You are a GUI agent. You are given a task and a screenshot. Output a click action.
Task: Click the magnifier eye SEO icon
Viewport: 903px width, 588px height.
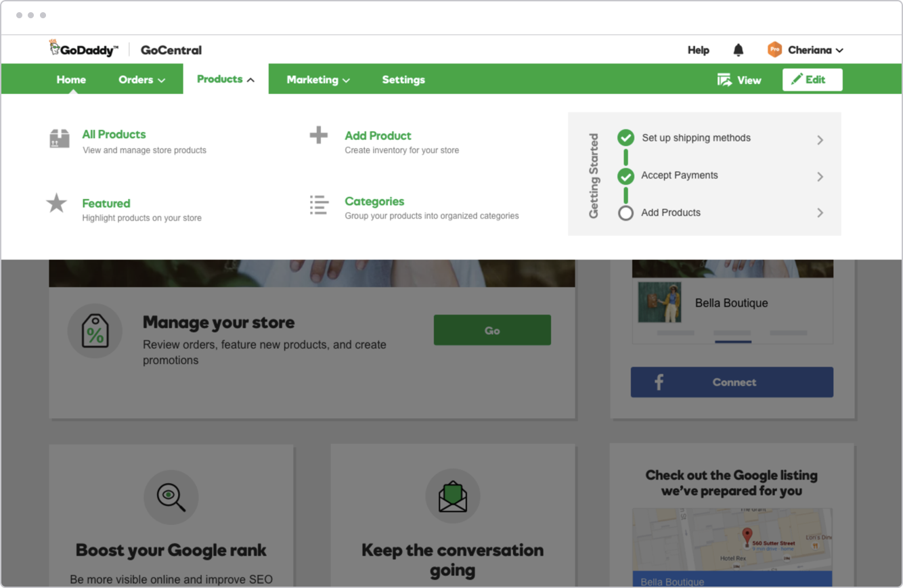click(x=171, y=497)
